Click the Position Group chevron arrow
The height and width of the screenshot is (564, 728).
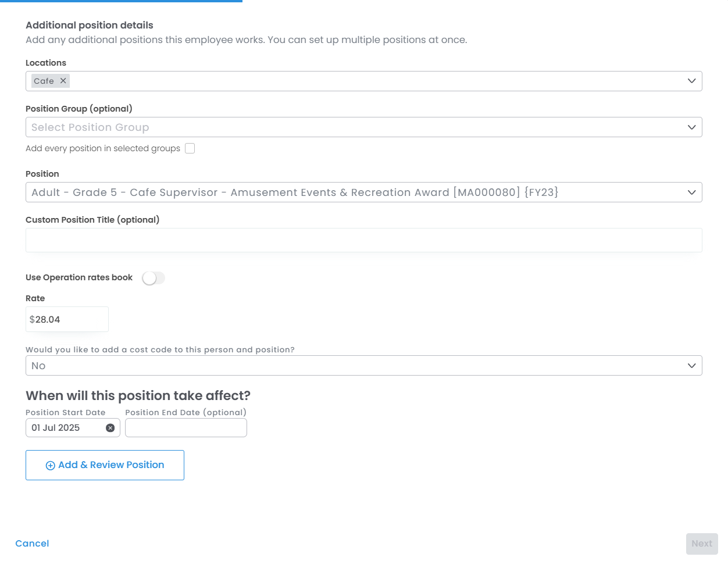coord(691,127)
